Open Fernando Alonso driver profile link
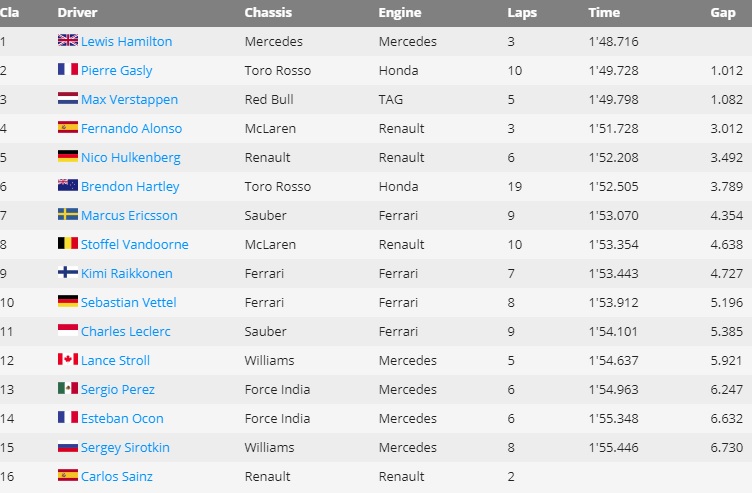The width and height of the screenshot is (752, 493). pyautogui.click(x=131, y=128)
